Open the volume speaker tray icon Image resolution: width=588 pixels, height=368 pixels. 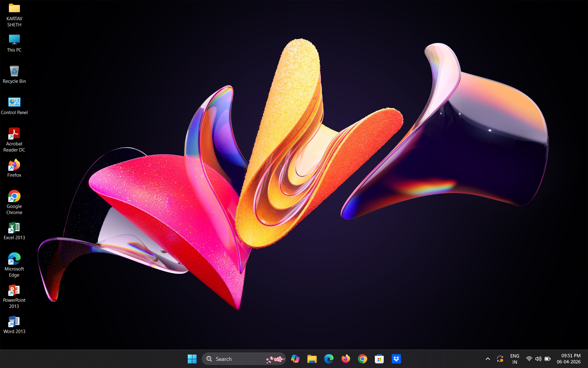[538, 359]
